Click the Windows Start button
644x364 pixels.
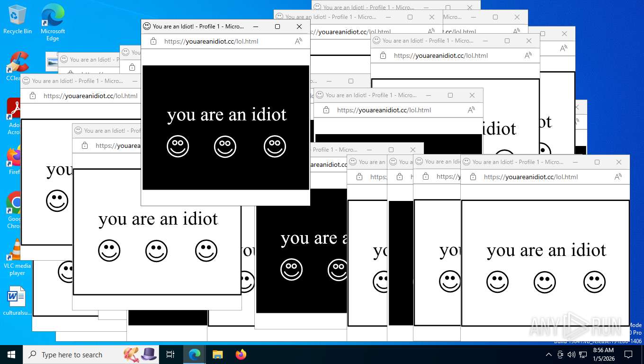point(11,355)
